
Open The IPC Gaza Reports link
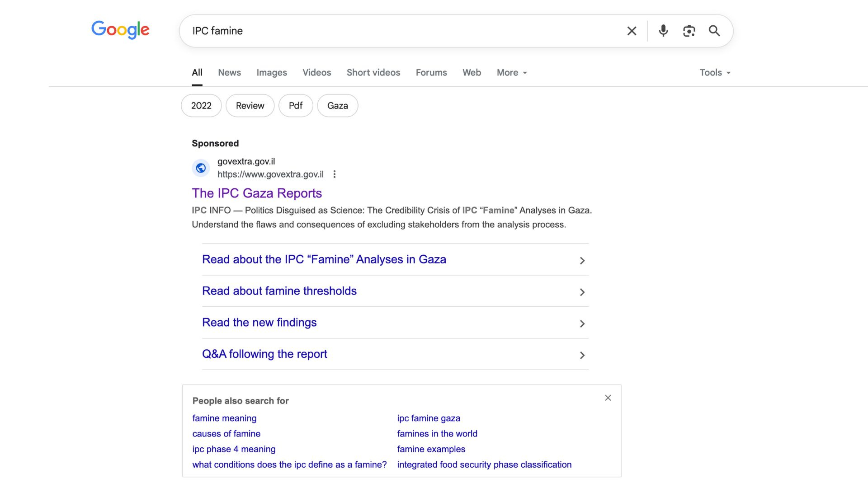tap(256, 193)
